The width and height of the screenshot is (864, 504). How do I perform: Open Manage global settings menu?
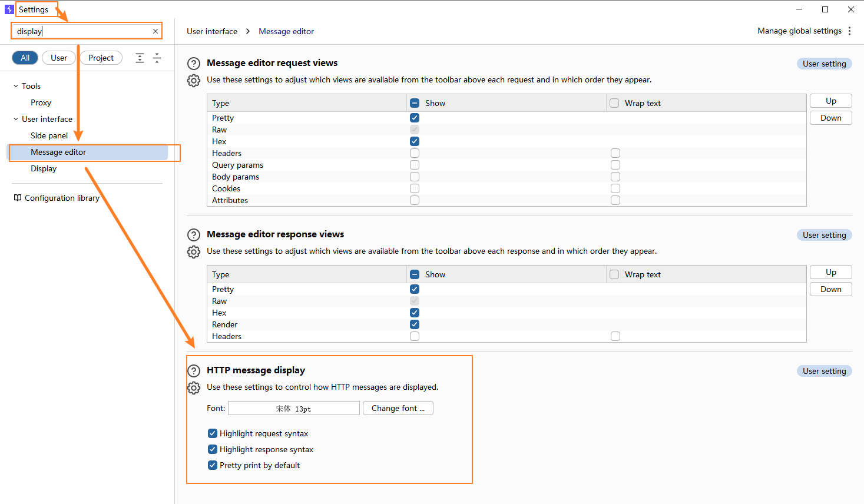(799, 31)
